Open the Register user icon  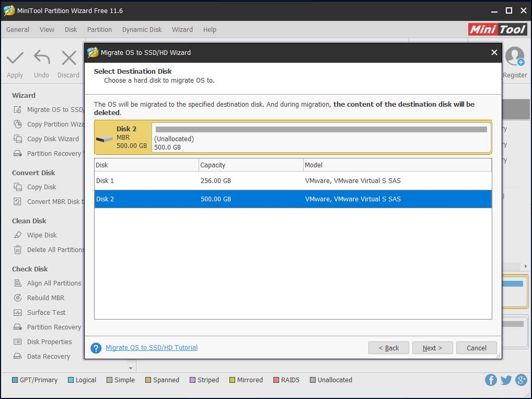click(515, 56)
